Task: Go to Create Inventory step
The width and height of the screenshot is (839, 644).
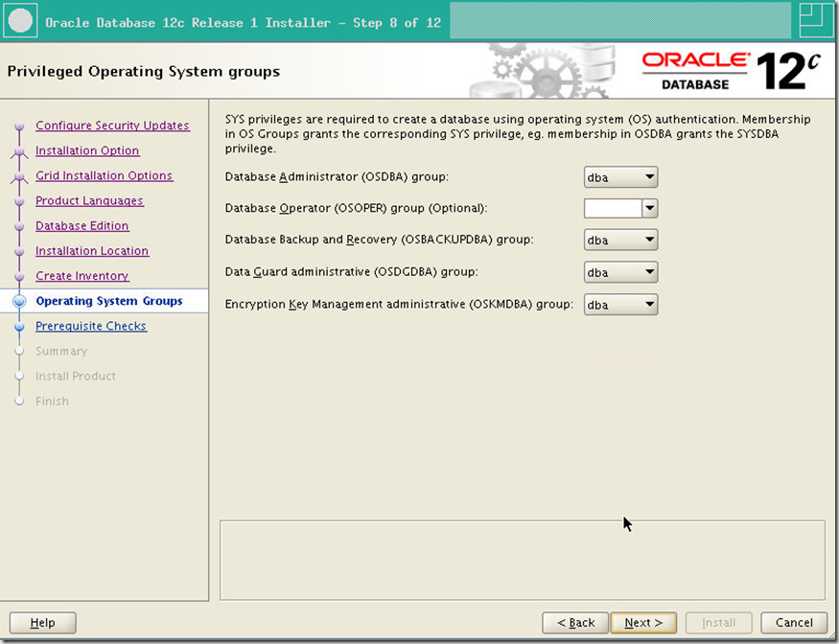Action: 82,276
